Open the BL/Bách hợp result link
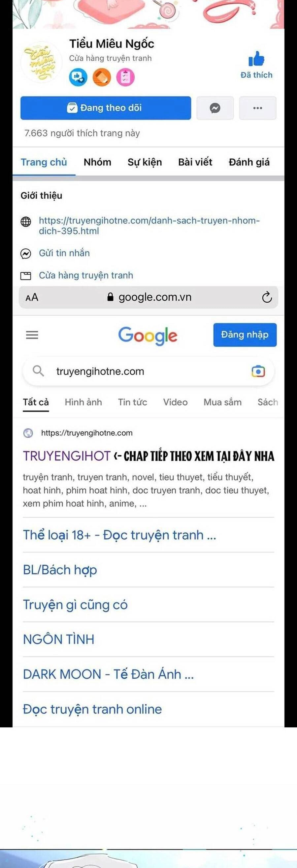297x868 pixels. [x=60, y=570]
